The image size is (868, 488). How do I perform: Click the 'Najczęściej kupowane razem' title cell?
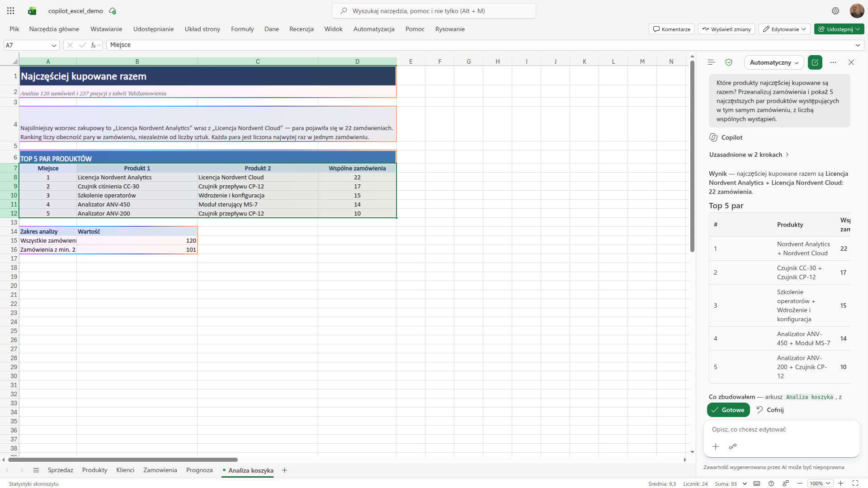click(x=208, y=76)
